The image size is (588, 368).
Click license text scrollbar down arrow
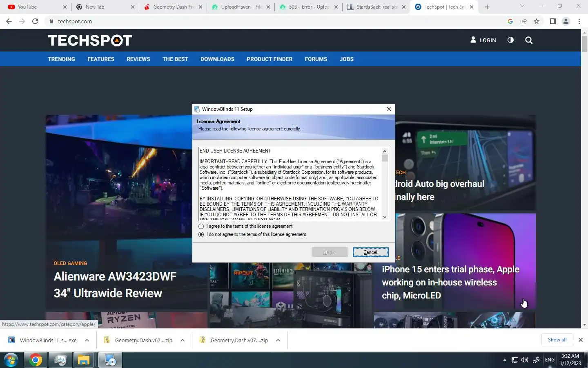coord(385,217)
